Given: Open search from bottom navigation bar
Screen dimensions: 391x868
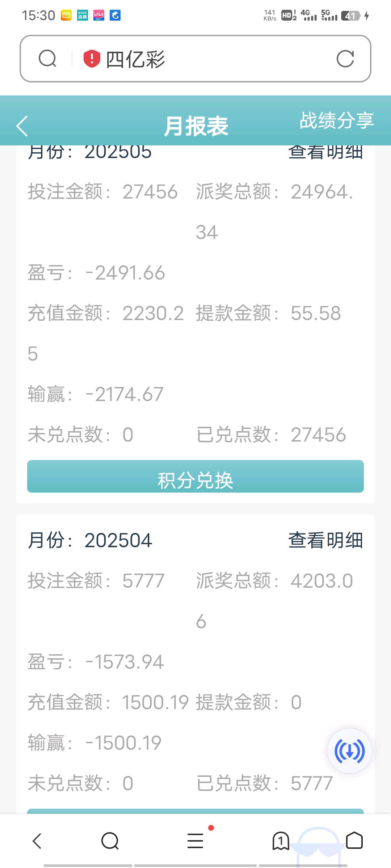Looking at the screenshot, I should point(110,841).
